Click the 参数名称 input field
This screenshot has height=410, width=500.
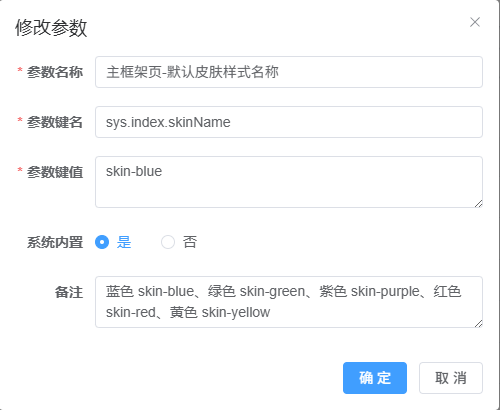coord(289,72)
